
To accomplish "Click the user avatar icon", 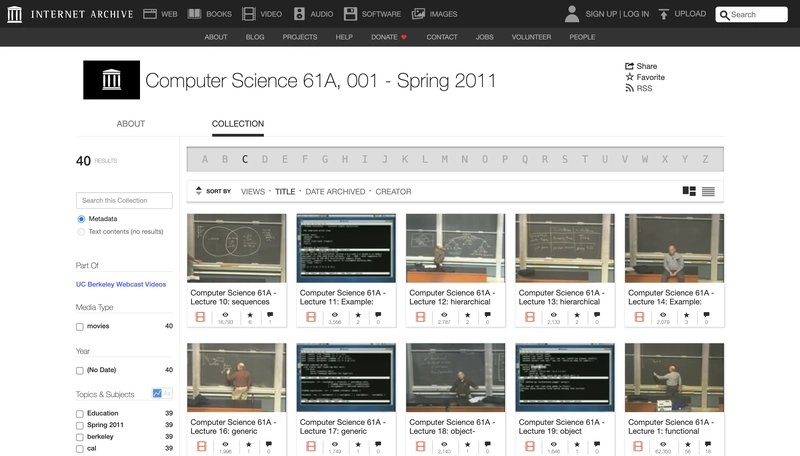I will pos(572,14).
